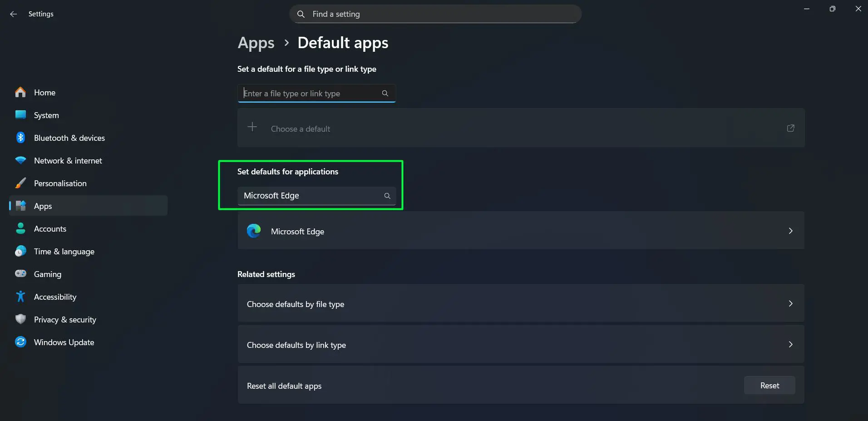Click search icon in applications search box
The width and height of the screenshot is (868, 421).
click(387, 196)
